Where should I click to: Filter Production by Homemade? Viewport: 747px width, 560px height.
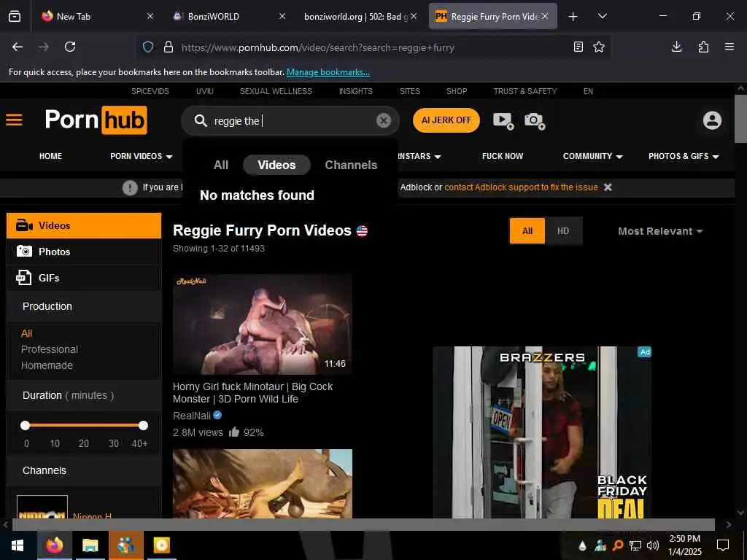pos(47,365)
